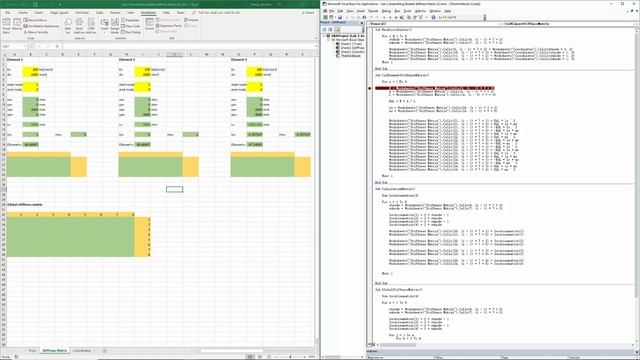The image size is (640, 360).
Task: Switch to Excel Formulas tab
Action: coord(82,13)
